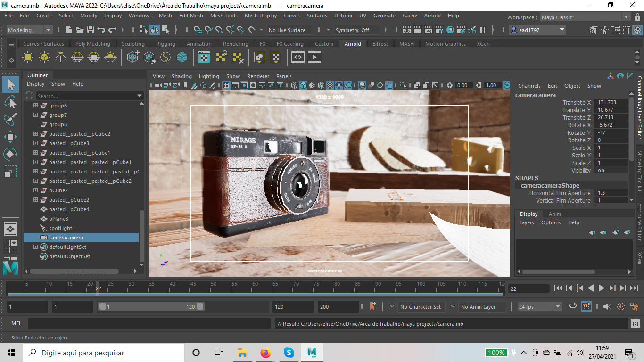Create an Arnold area light from shelf
This screenshot has height=362, width=644.
tap(28, 58)
